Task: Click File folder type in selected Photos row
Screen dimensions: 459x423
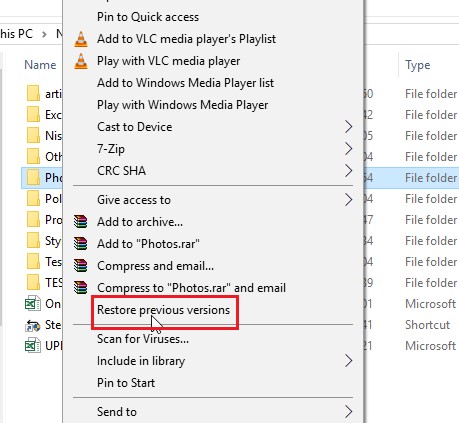Action: (x=431, y=178)
